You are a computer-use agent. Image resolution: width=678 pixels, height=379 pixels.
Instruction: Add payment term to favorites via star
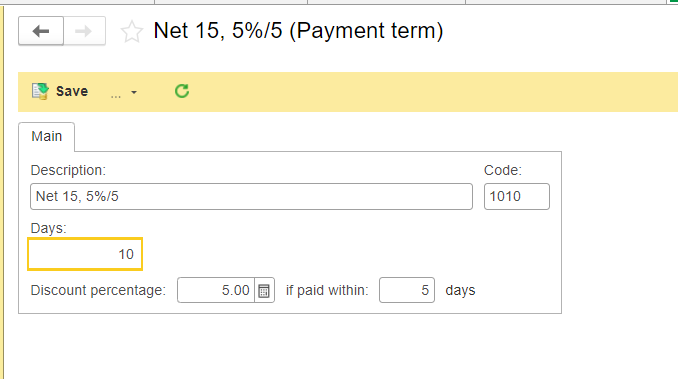pyautogui.click(x=131, y=32)
